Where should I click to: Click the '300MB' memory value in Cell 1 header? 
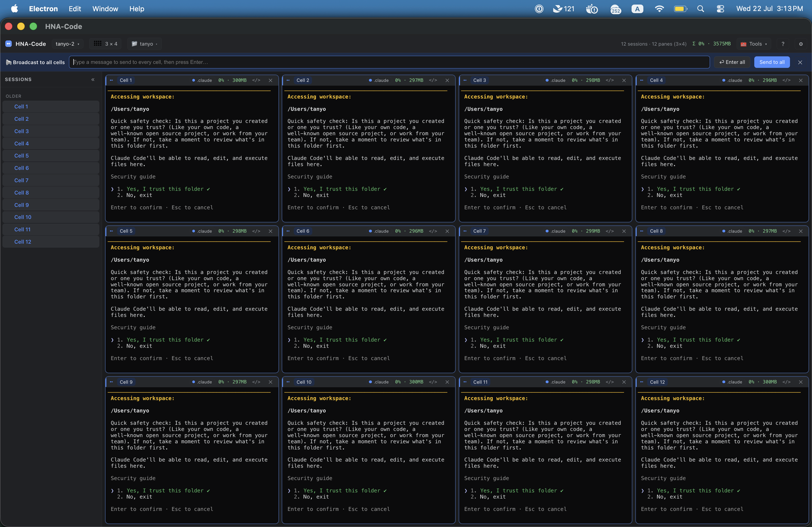click(240, 80)
